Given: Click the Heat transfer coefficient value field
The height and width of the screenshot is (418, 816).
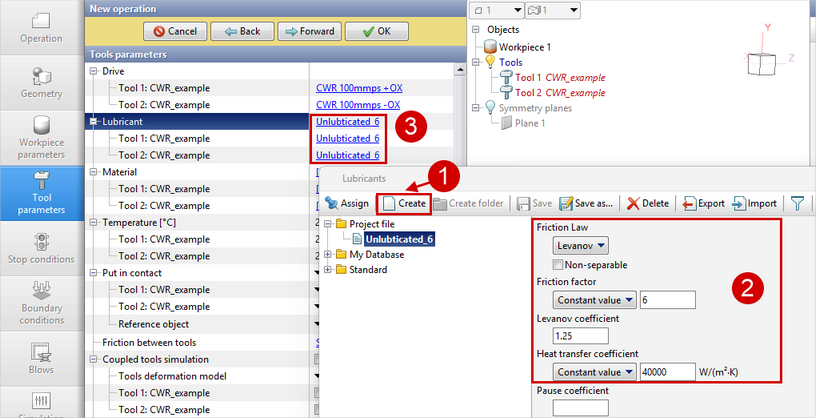Looking at the screenshot, I should pyautogui.click(x=668, y=371).
